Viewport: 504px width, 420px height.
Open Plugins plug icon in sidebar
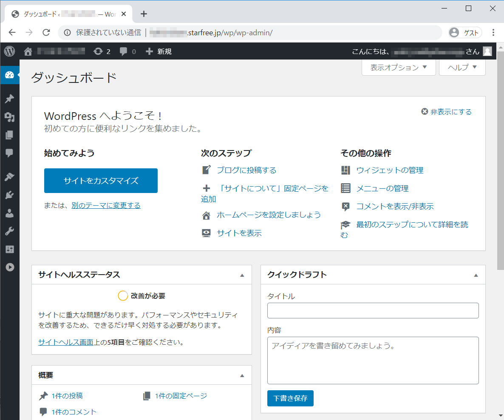[x=10, y=195]
